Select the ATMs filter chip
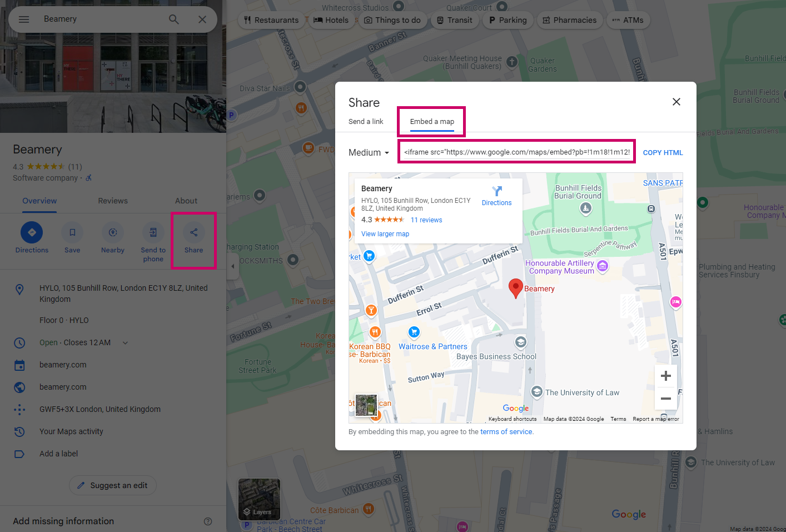Viewport: 786px width, 532px height. (x=628, y=20)
